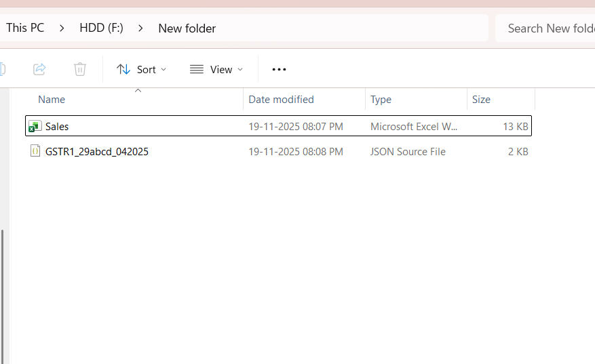Click the navigation pane scrollbar thumb

2,296
